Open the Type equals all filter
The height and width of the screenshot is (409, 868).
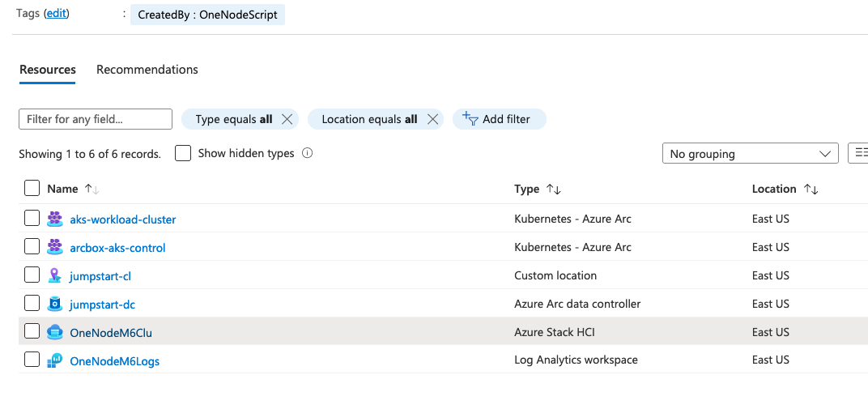pyautogui.click(x=234, y=119)
